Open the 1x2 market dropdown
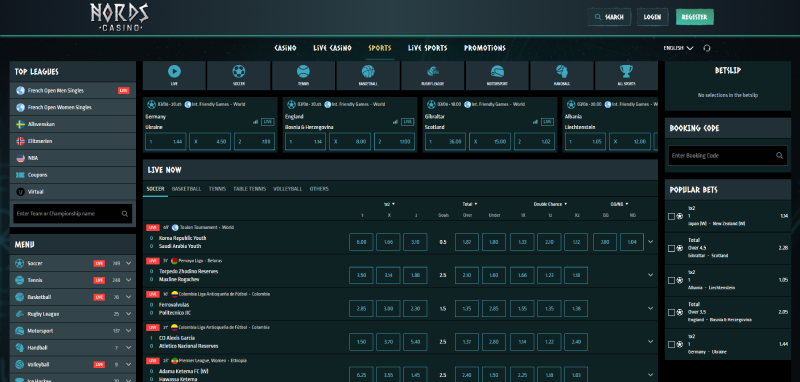 (389, 204)
